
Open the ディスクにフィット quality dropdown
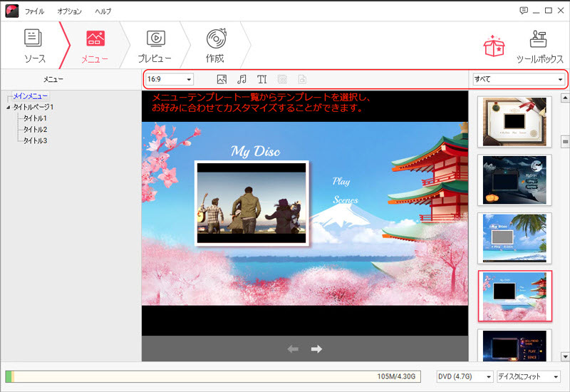click(x=529, y=376)
